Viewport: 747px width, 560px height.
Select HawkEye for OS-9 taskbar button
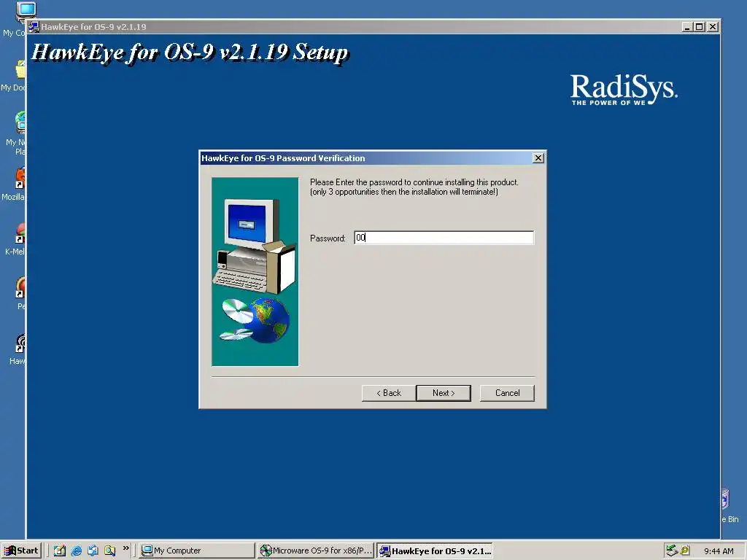[435, 551]
